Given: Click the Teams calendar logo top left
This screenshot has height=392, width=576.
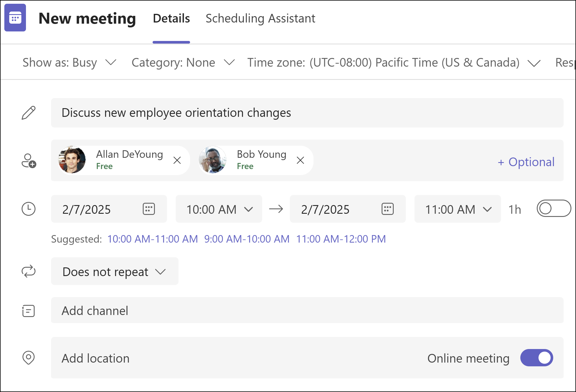Looking at the screenshot, I should coord(16,18).
